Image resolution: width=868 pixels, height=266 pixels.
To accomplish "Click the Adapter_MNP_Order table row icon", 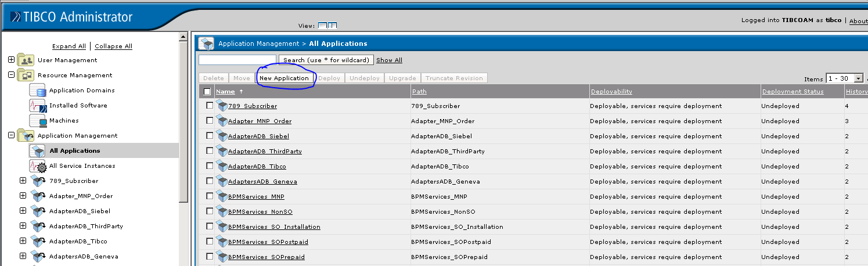I will pyautogui.click(x=221, y=121).
